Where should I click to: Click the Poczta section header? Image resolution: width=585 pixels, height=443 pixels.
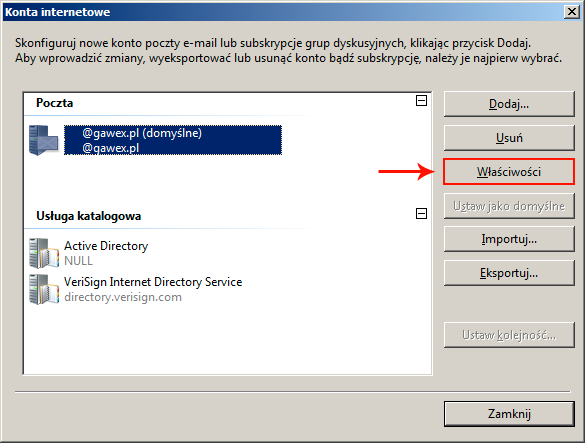click(x=54, y=103)
